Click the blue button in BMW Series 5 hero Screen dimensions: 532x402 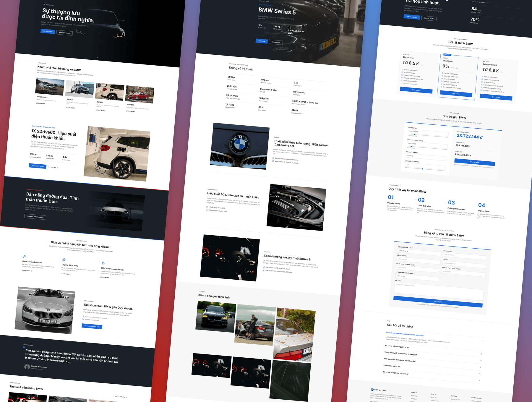click(x=262, y=41)
